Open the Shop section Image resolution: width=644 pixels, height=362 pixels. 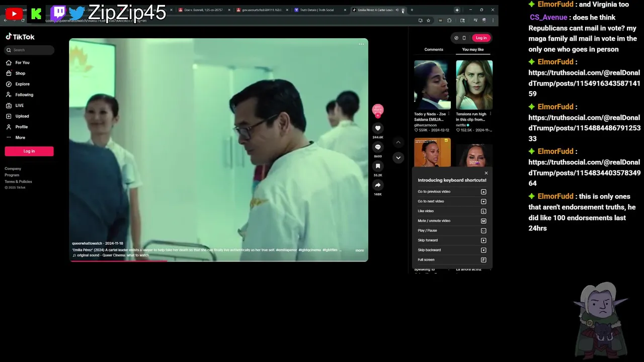point(16,73)
